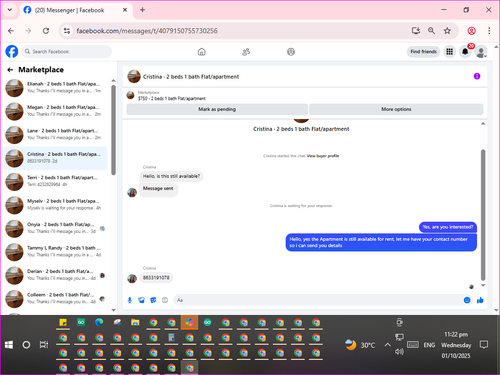Open the Windows Start menu

coord(9,345)
